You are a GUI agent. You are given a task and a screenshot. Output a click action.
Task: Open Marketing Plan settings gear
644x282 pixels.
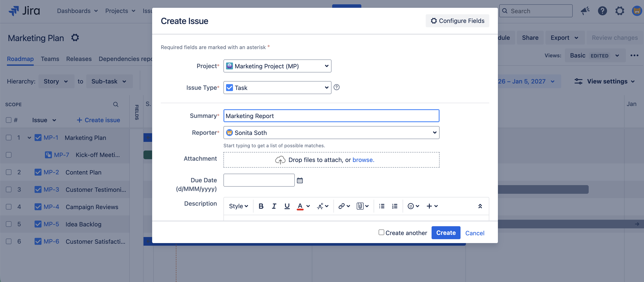(75, 38)
